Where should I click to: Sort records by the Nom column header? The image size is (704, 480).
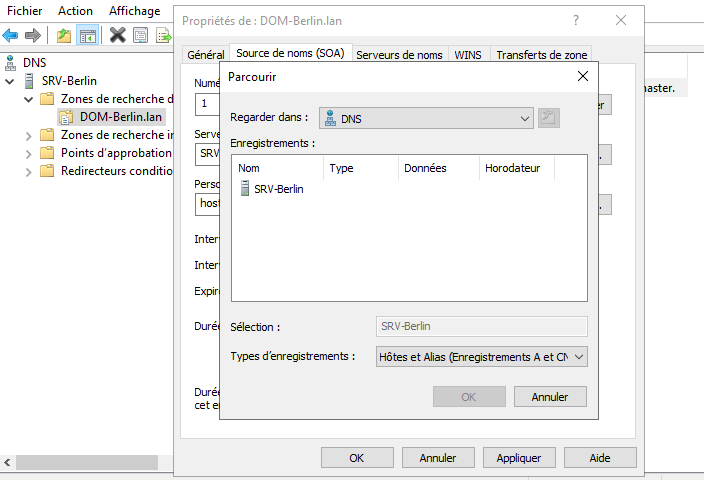point(278,168)
